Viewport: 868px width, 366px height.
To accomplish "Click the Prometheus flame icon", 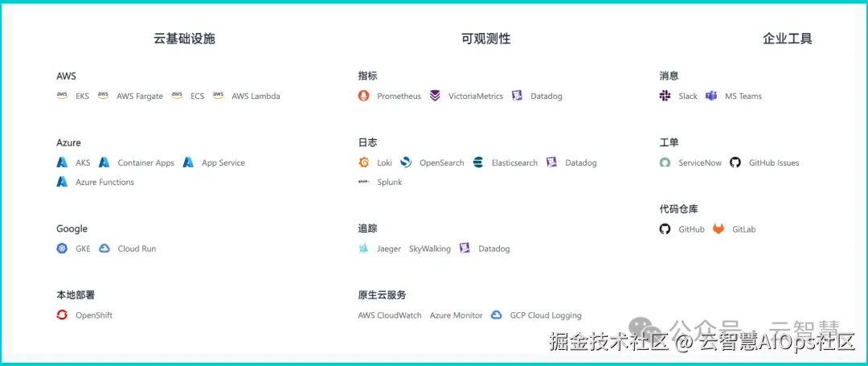I will click(364, 96).
